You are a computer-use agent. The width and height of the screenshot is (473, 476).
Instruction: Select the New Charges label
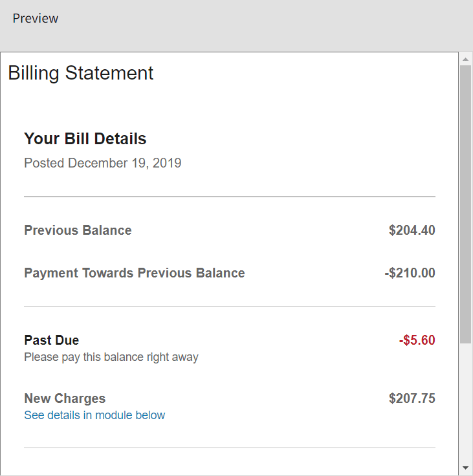click(65, 398)
